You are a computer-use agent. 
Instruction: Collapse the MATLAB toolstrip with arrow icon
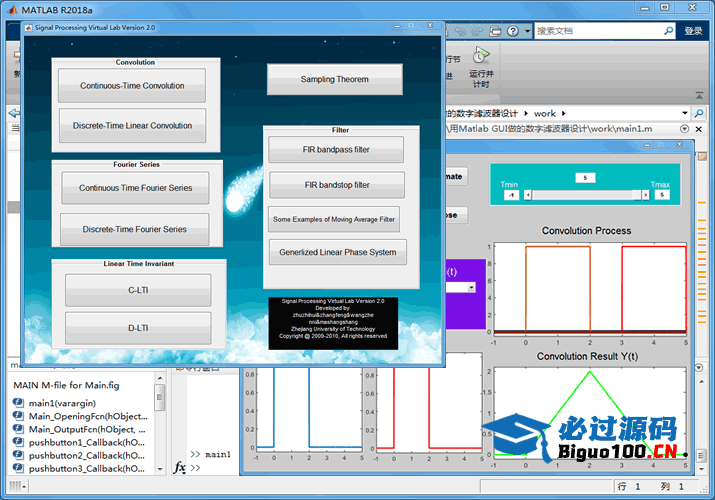(699, 95)
